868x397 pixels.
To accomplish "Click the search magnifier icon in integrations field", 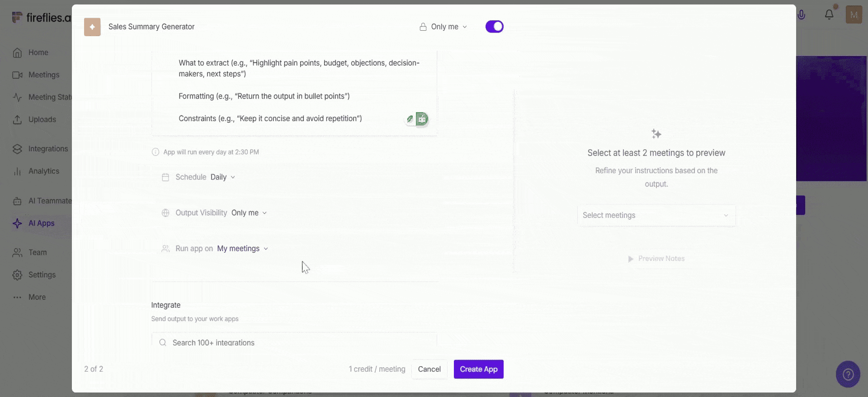I will (x=163, y=343).
